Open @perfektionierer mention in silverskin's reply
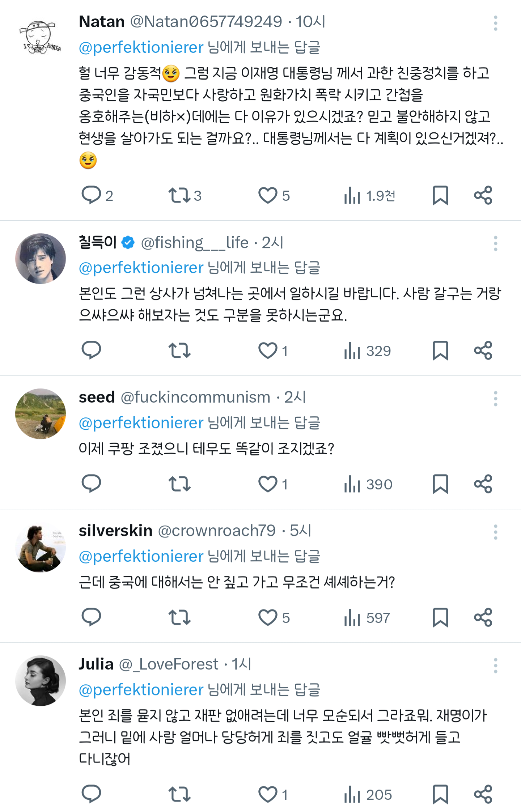521x812 pixels. 141,556
